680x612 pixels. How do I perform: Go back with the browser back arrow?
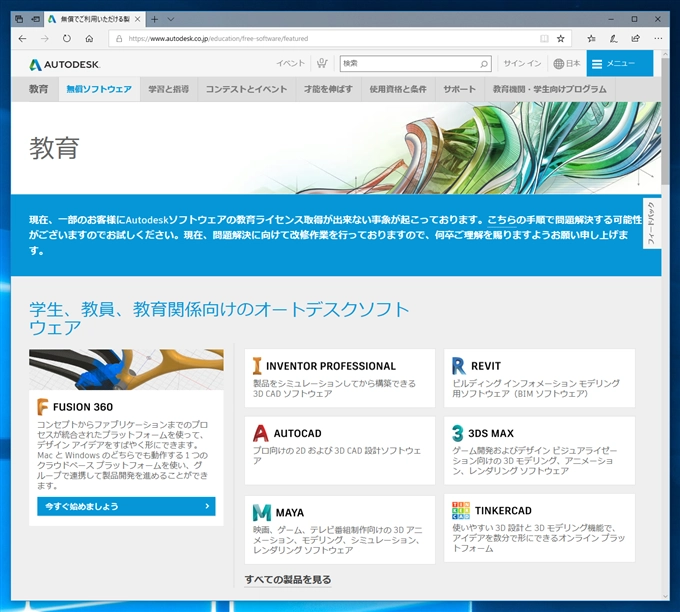click(x=23, y=39)
